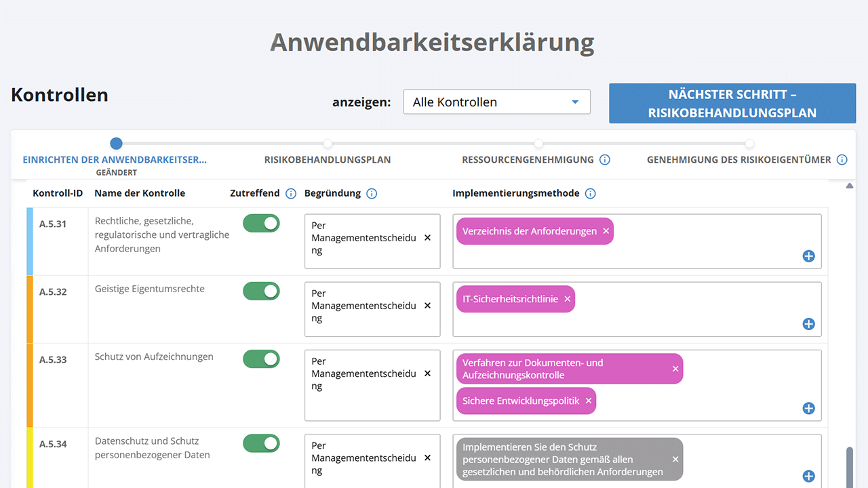Screen dimensions: 868x488
Task: Click info icon next to Zutreffend header
Action: [x=291, y=194]
